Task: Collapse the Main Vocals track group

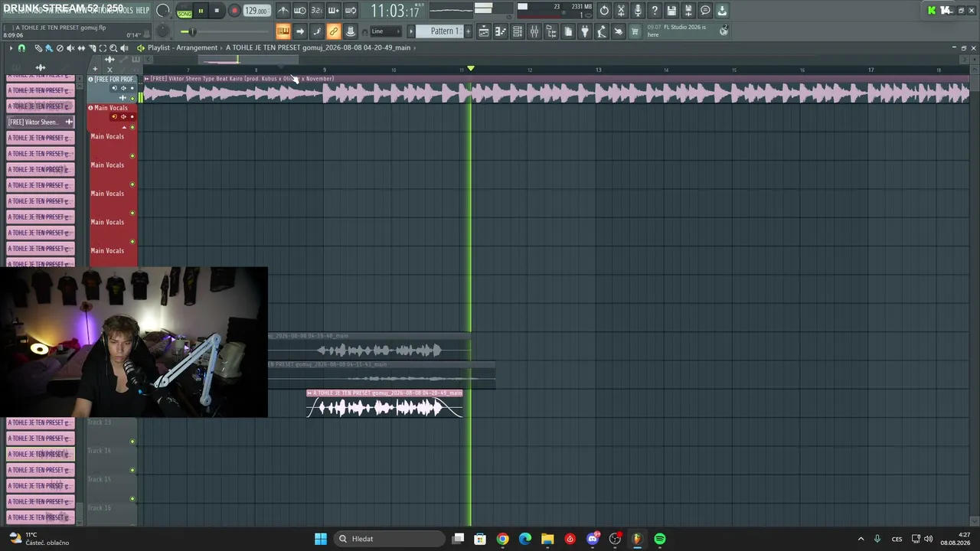Action: coord(124,127)
